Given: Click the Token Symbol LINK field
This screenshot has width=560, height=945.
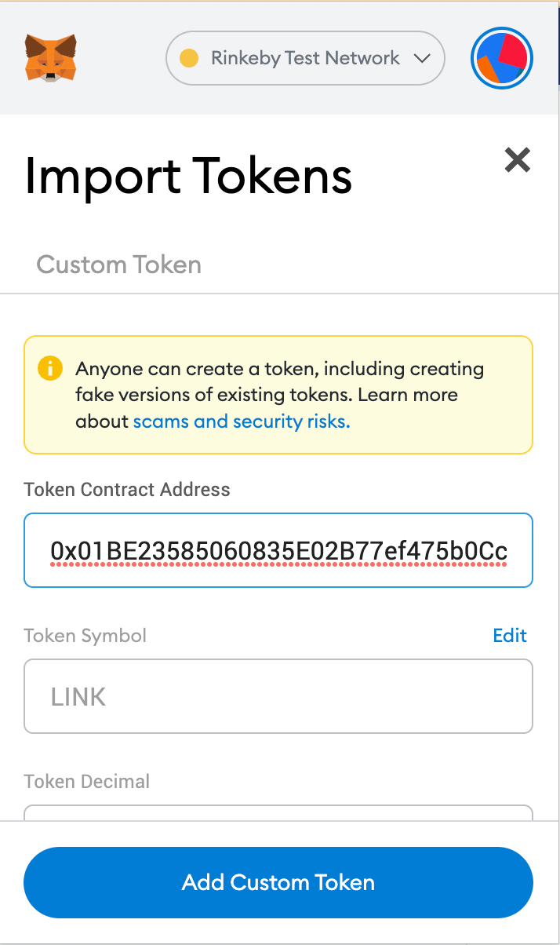Looking at the screenshot, I should coord(278,696).
